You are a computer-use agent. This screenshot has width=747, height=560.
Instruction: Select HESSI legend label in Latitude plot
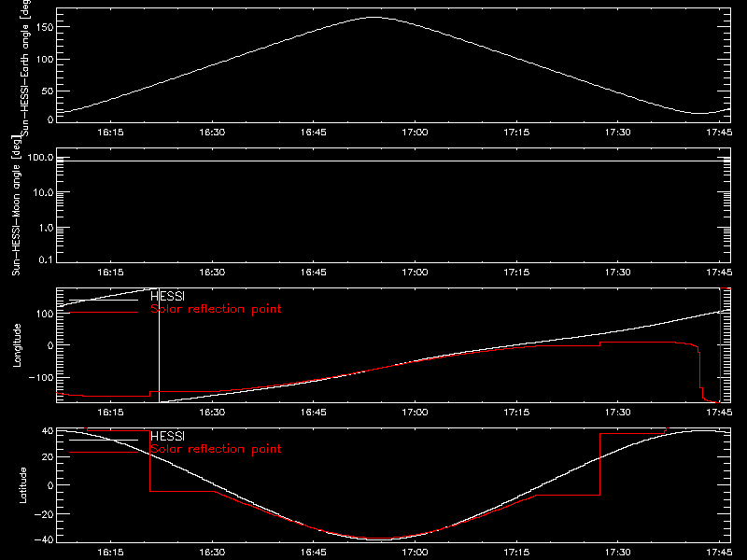pos(167,436)
